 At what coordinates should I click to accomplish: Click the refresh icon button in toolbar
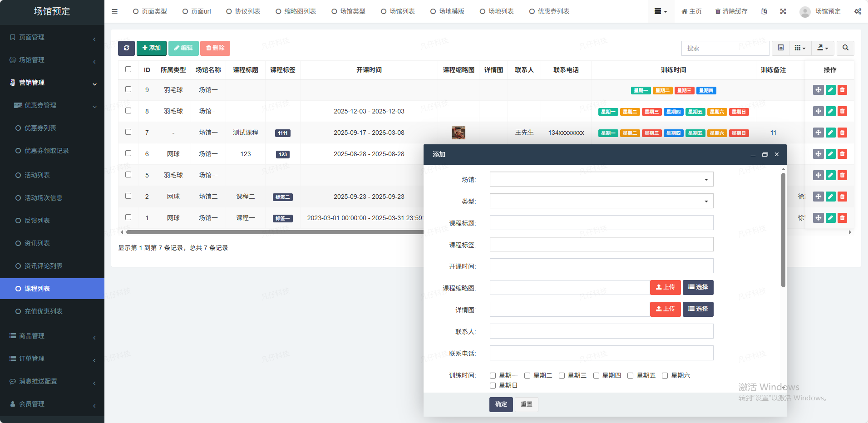[x=126, y=48]
